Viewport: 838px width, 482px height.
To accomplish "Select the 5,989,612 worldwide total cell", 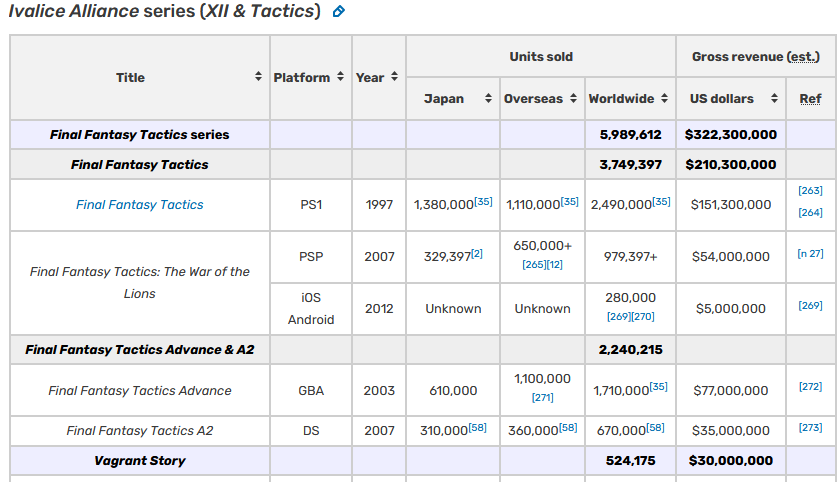I will 631,135.
